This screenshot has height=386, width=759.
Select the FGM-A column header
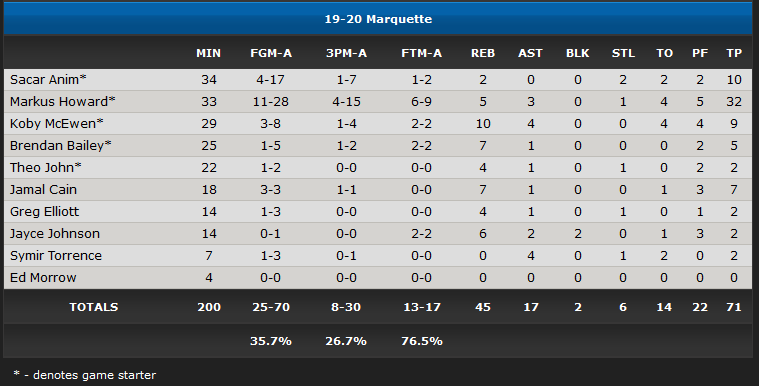[271, 53]
